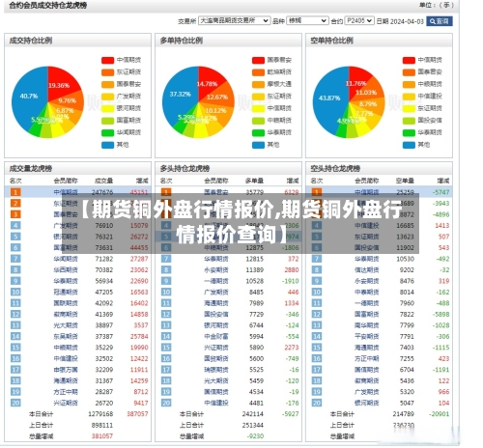Click red 中信期货 legend swatch in 空单持仓比例 chart
Screen dimensions: 483x448
(409, 60)
